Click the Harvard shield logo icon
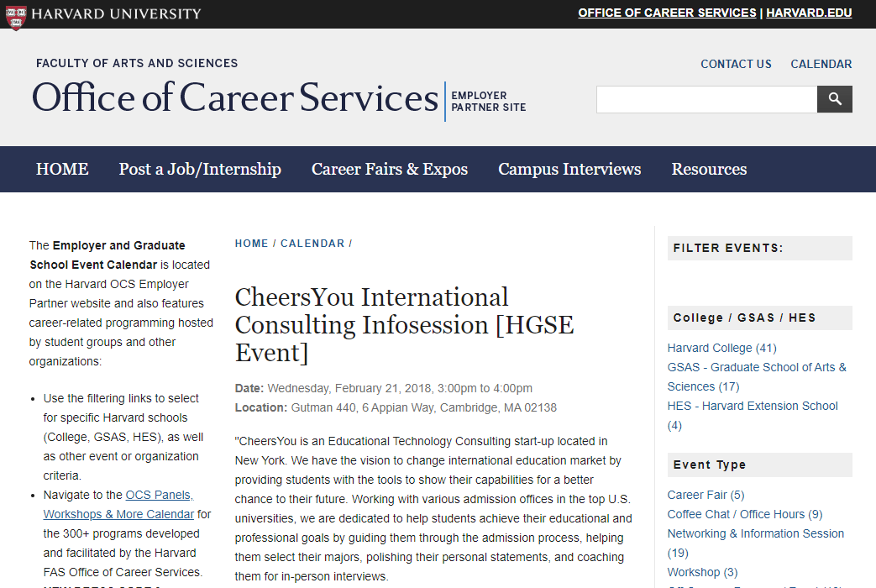 pos(16,17)
